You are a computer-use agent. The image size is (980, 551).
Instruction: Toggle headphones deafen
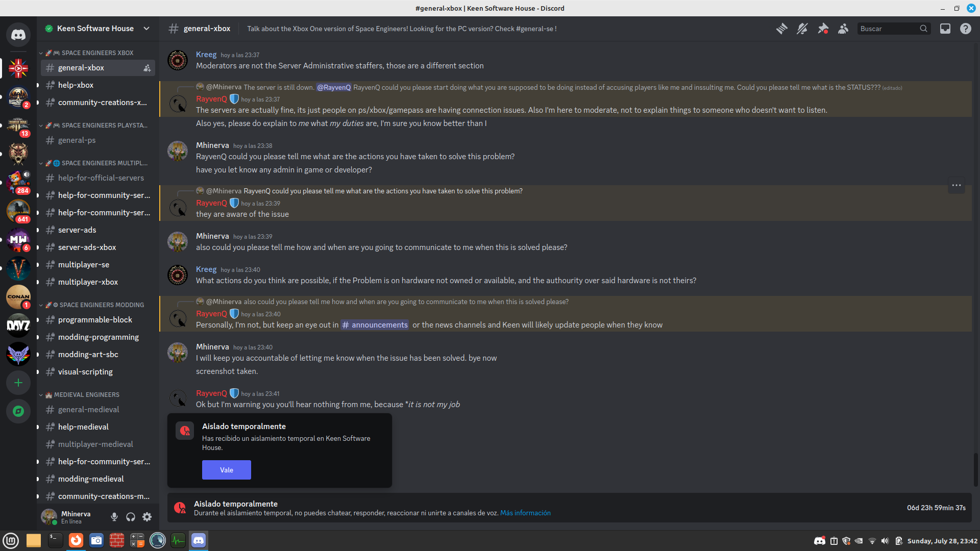(x=131, y=517)
